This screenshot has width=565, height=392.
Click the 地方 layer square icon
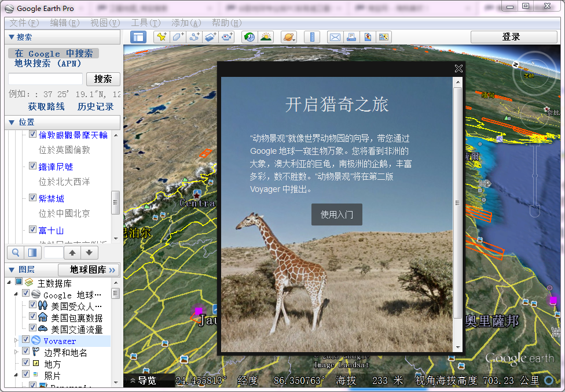tap(36, 364)
